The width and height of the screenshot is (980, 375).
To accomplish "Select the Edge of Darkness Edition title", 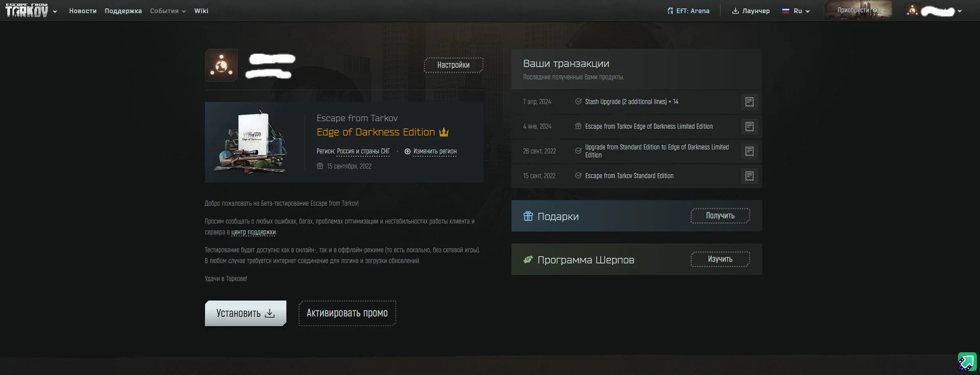I will [x=376, y=132].
